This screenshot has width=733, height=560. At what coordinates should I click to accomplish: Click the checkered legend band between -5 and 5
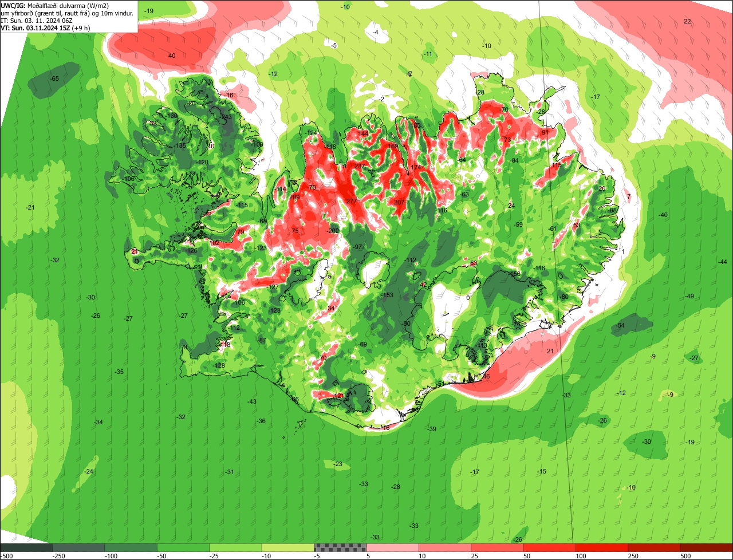(x=340, y=547)
